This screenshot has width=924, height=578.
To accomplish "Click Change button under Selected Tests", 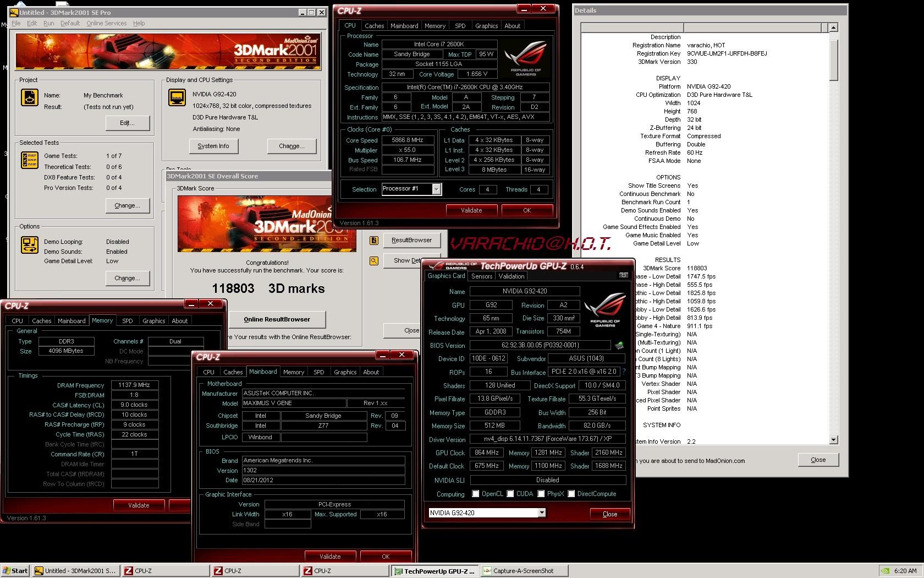I will 127,205.
